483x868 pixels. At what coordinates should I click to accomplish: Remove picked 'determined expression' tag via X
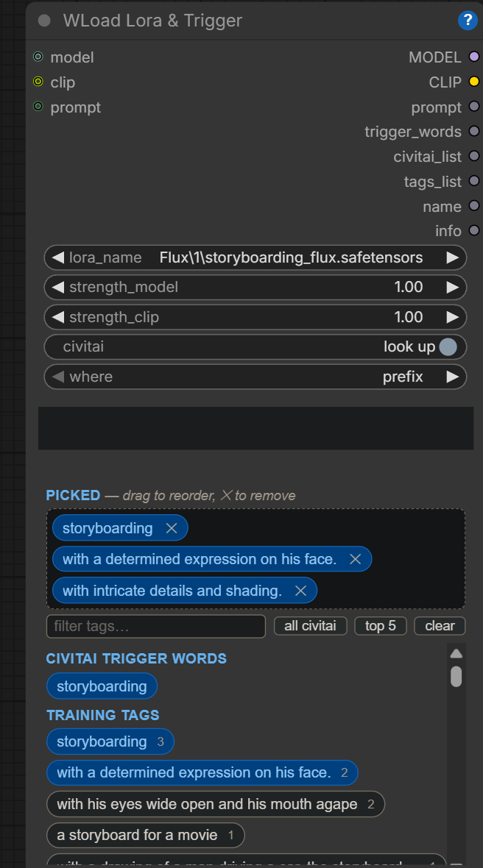click(x=355, y=559)
